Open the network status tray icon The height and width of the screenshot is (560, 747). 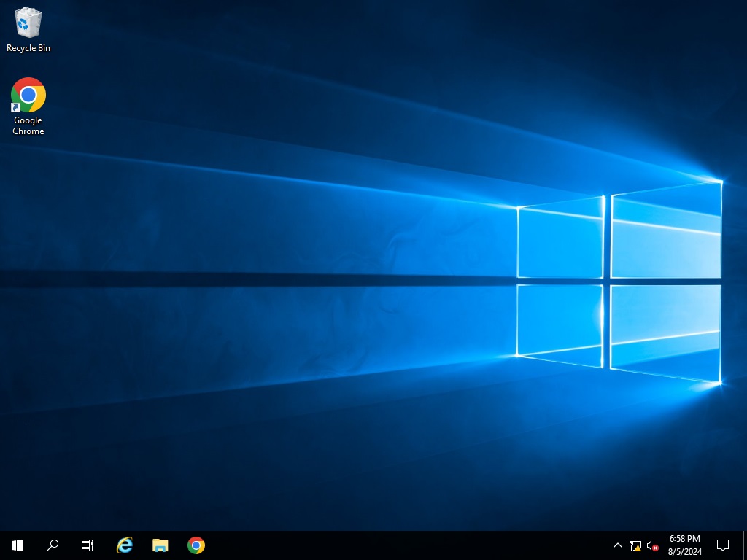[635, 545]
